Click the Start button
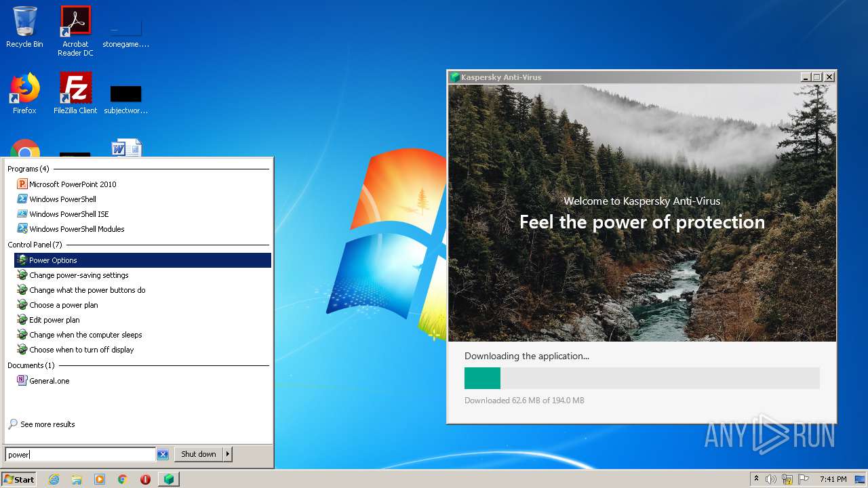This screenshot has height=488, width=868. coord(19,479)
